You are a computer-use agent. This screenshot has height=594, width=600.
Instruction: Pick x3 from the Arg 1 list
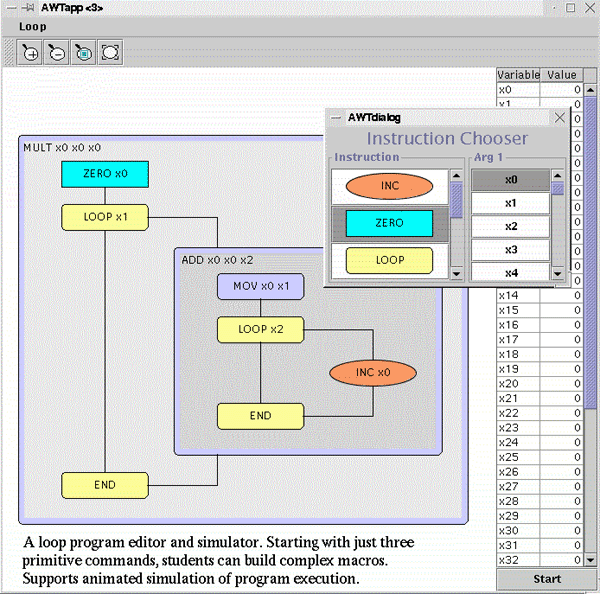pyautogui.click(x=510, y=249)
